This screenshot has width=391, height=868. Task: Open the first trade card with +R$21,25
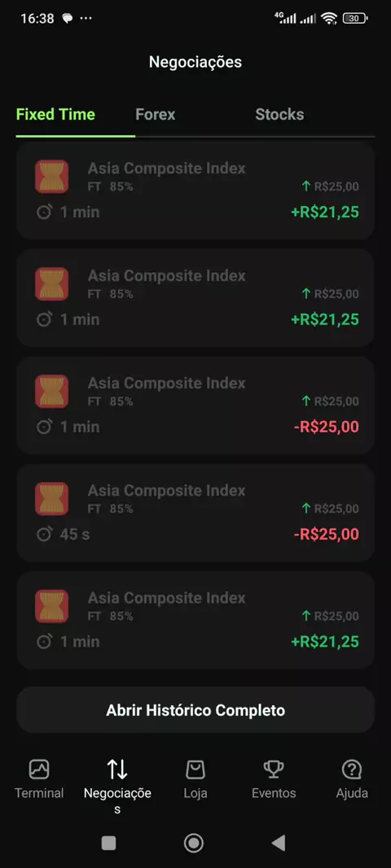[x=195, y=191]
